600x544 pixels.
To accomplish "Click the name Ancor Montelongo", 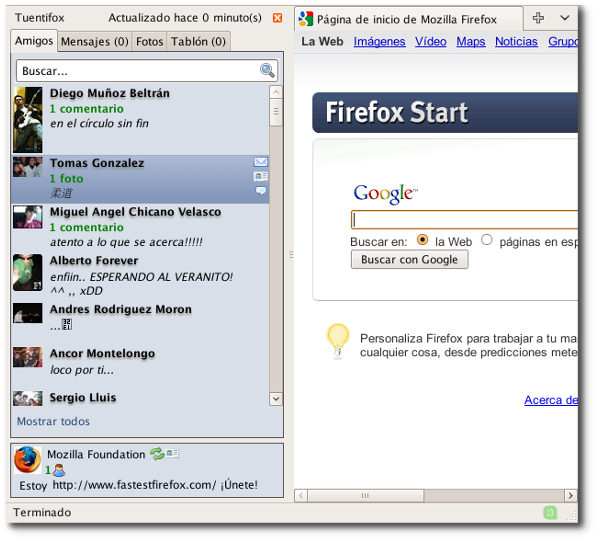I will point(102,353).
